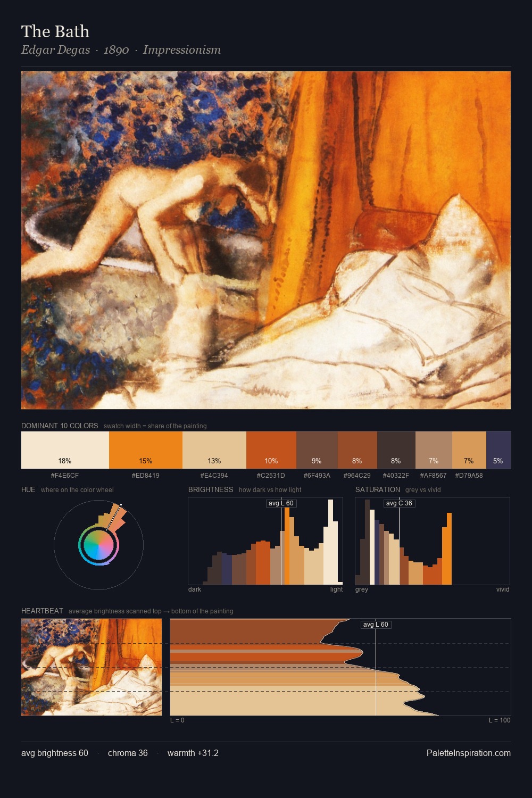Open the PaletteInspiration.com link

point(469,753)
